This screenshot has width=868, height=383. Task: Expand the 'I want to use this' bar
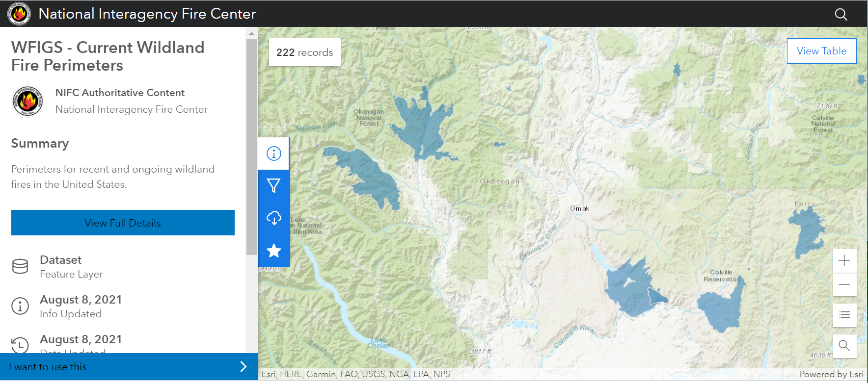click(129, 367)
